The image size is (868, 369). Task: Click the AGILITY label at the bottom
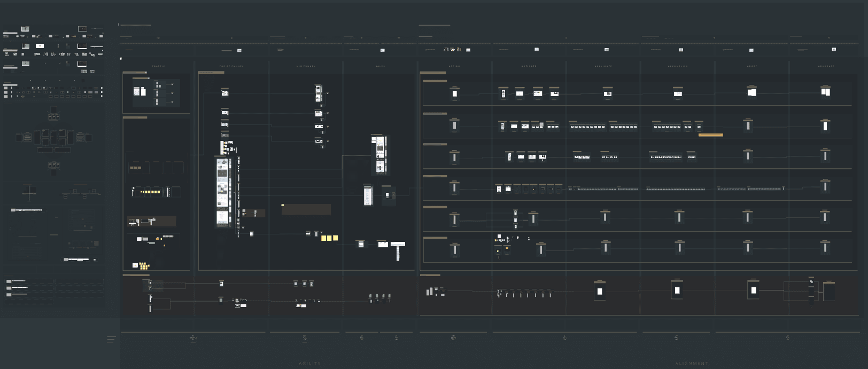pos(310,364)
